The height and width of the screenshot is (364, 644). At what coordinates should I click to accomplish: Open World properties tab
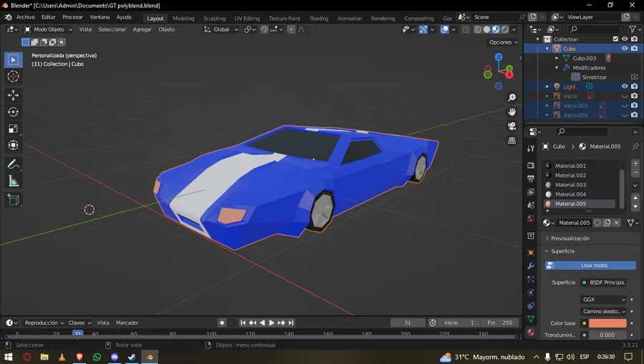[531, 219]
